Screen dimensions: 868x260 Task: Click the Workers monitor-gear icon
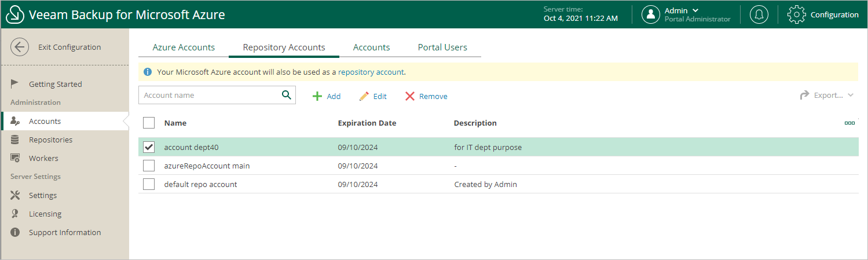click(x=16, y=158)
